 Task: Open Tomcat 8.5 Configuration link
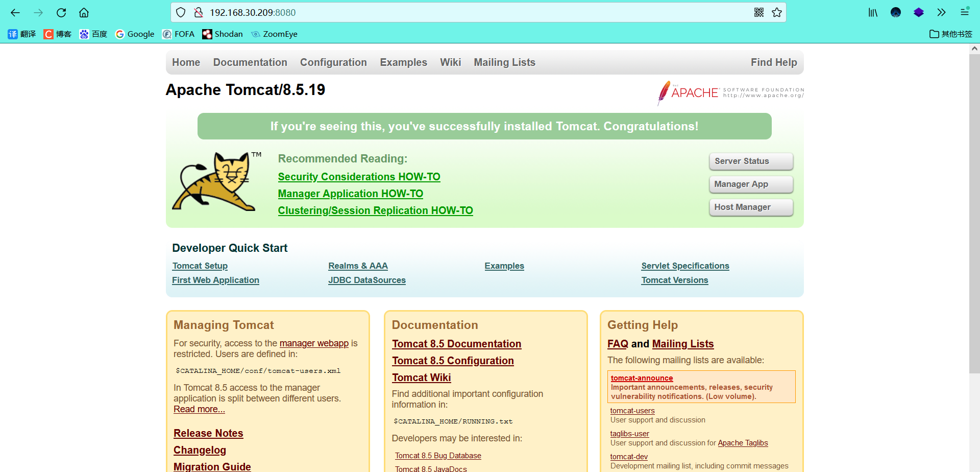click(x=453, y=361)
